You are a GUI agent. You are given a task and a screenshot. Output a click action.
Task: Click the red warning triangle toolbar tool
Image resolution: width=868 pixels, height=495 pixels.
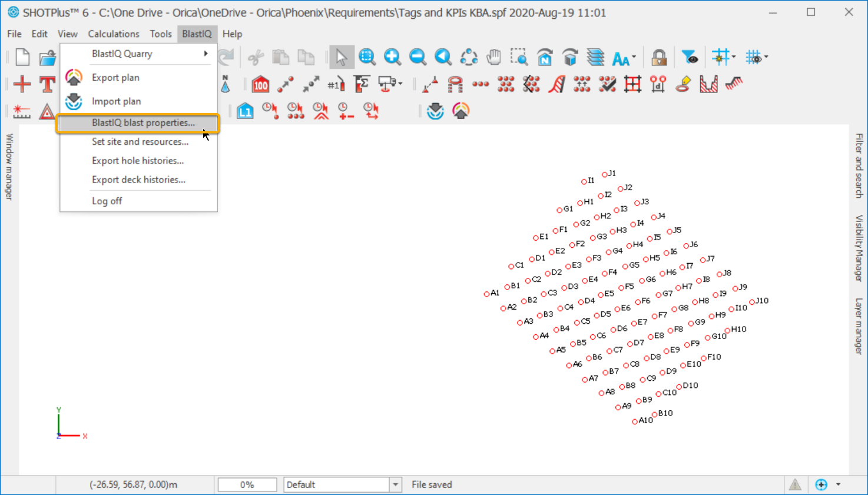pos(47,111)
